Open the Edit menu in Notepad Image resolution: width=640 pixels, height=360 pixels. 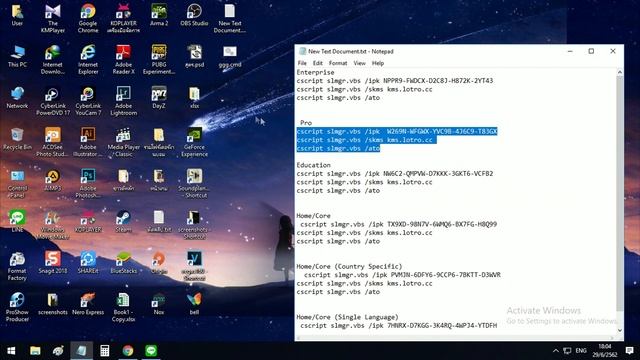pos(318,63)
